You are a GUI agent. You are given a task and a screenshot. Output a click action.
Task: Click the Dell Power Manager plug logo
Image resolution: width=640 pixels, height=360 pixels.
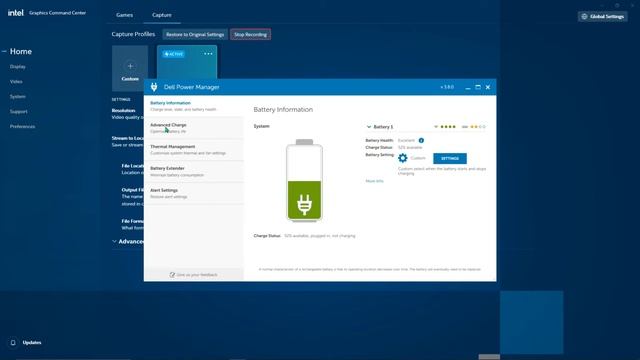(154, 87)
